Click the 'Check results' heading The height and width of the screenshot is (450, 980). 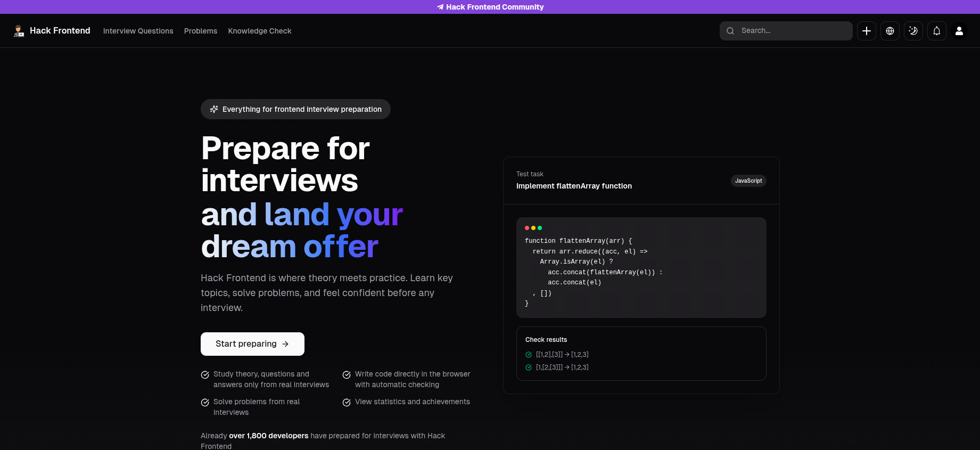pyautogui.click(x=546, y=340)
